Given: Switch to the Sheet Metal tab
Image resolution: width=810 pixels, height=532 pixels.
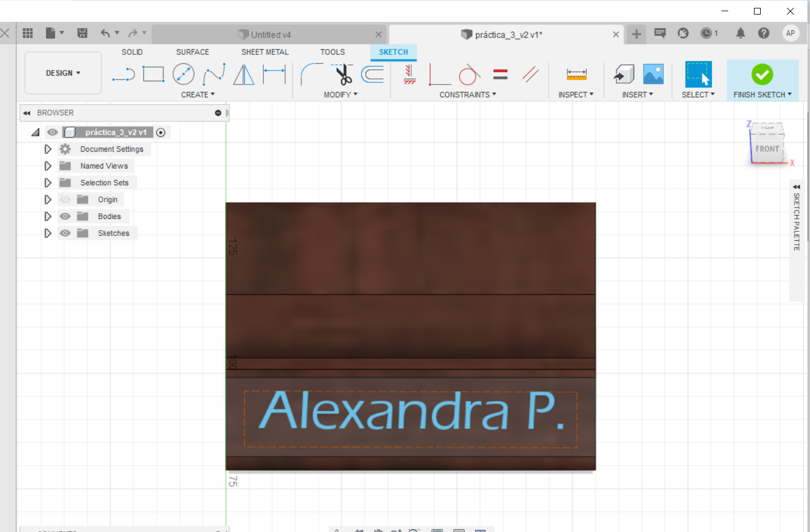Looking at the screenshot, I should pyautogui.click(x=265, y=52).
